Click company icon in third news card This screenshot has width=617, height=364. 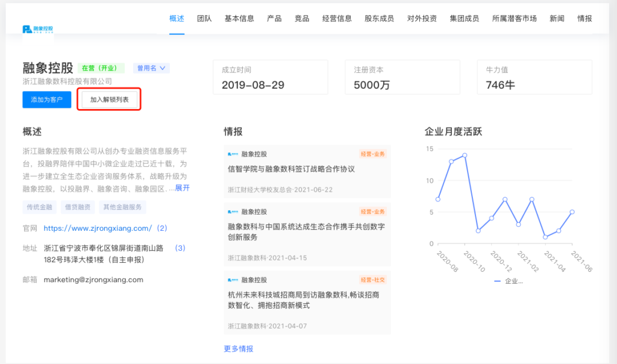[233, 280]
